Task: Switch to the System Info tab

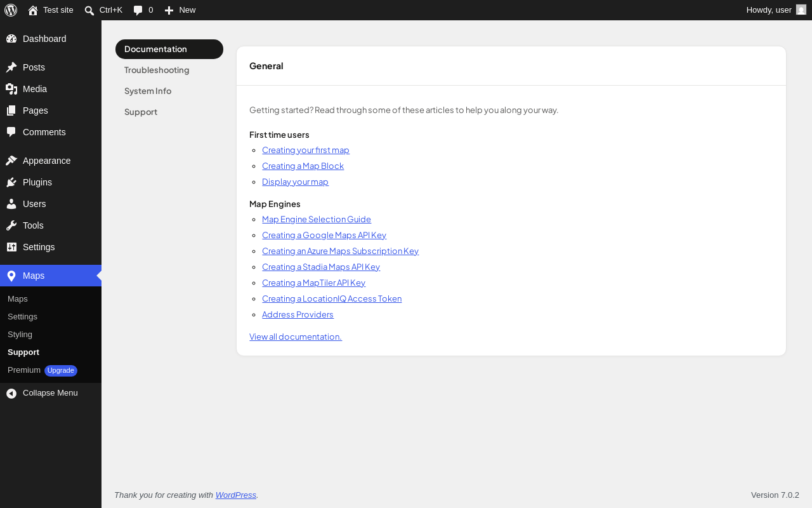Action: (x=169, y=91)
